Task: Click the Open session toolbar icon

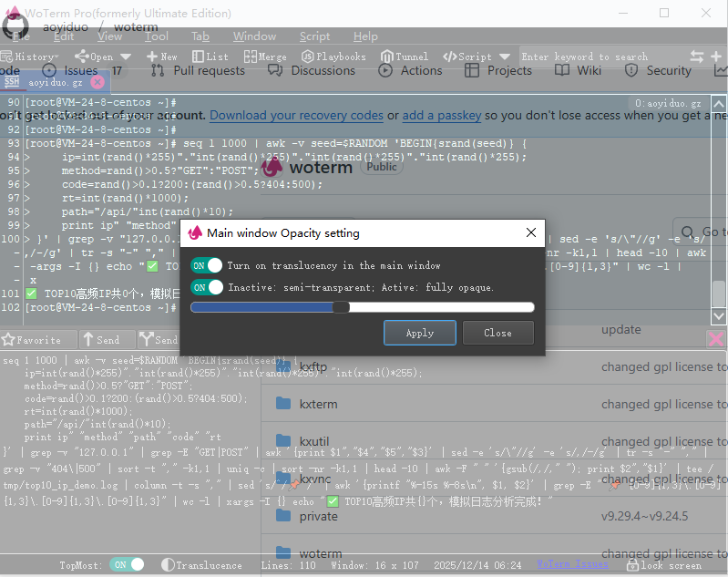Action: click(x=93, y=57)
